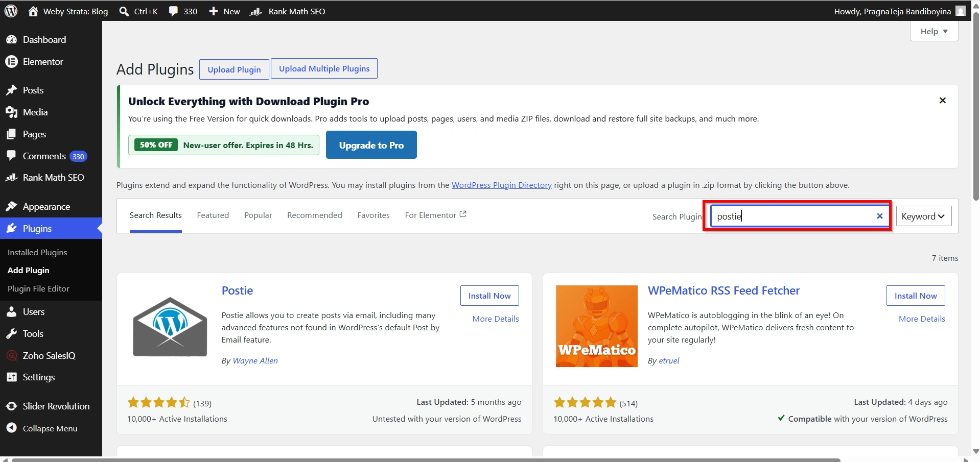This screenshot has height=462, width=980.
Task: Switch to the Recommended tab
Action: coord(314,215)
